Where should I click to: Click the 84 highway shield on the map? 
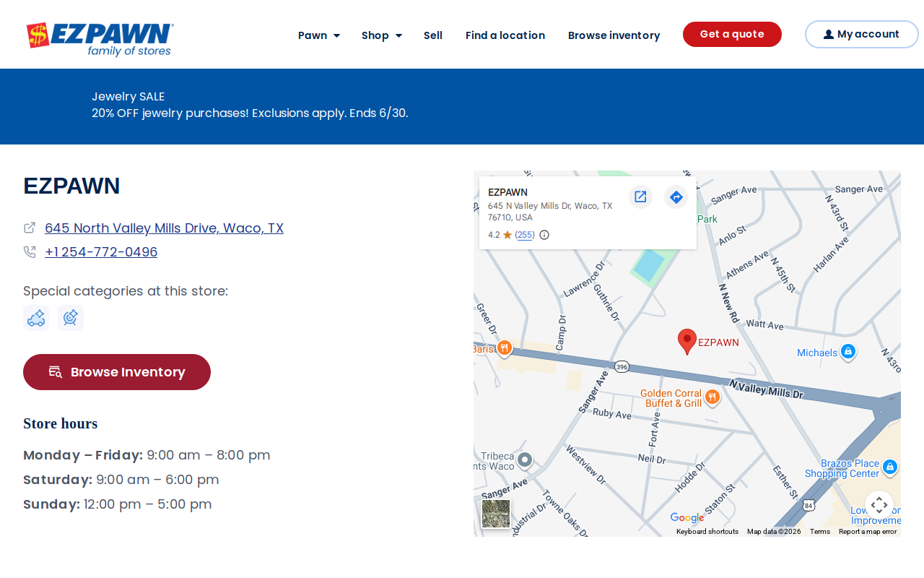[810, 505]
